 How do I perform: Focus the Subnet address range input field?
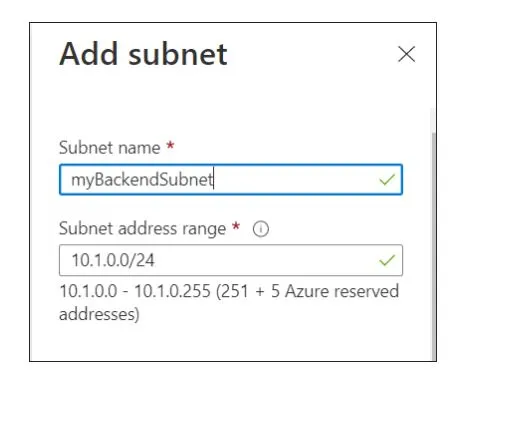[231, 260]
